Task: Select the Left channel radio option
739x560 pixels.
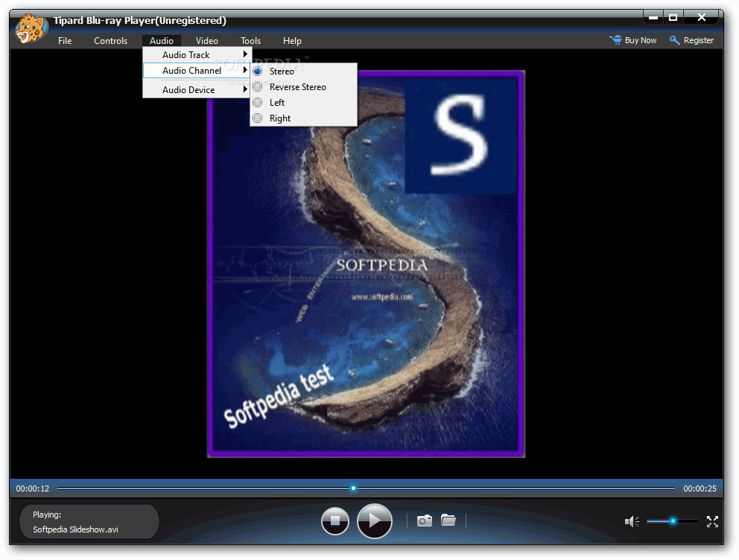Action: [257, 103]
